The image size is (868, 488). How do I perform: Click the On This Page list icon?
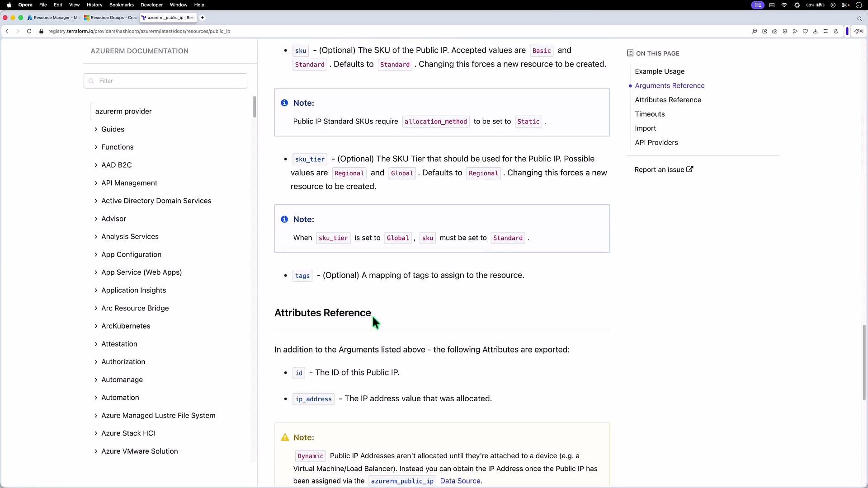pos(630,53)
